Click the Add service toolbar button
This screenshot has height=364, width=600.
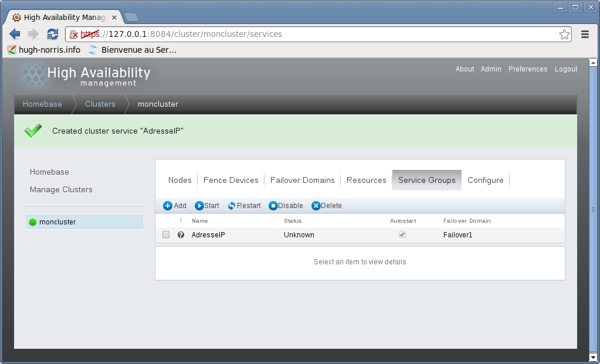[x=174, y=206]
